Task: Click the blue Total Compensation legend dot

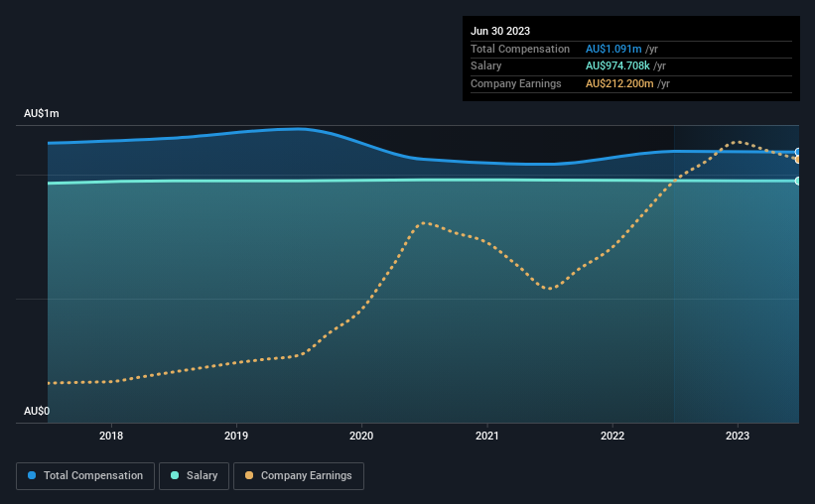Action: click(x=32, y=475)
